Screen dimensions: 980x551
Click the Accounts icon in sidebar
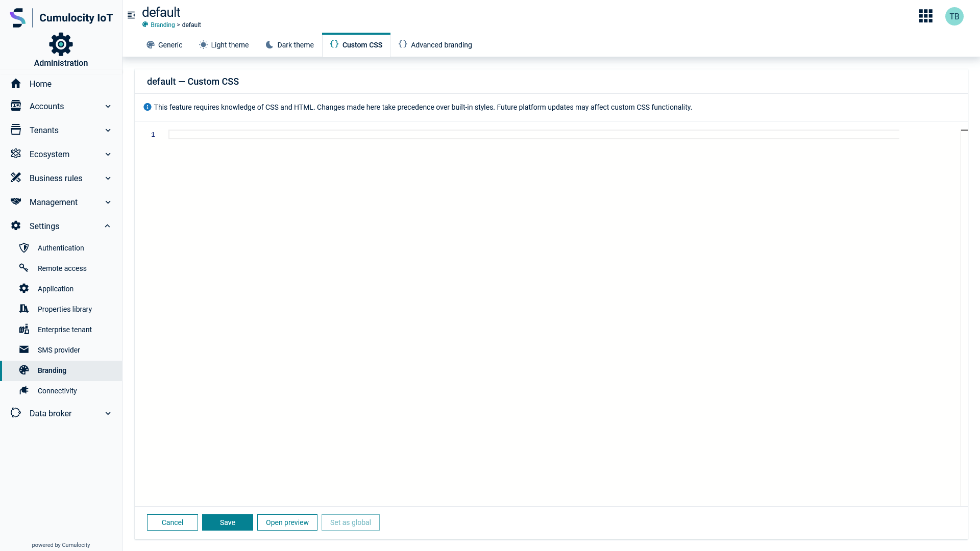click(x=16, y=106)
